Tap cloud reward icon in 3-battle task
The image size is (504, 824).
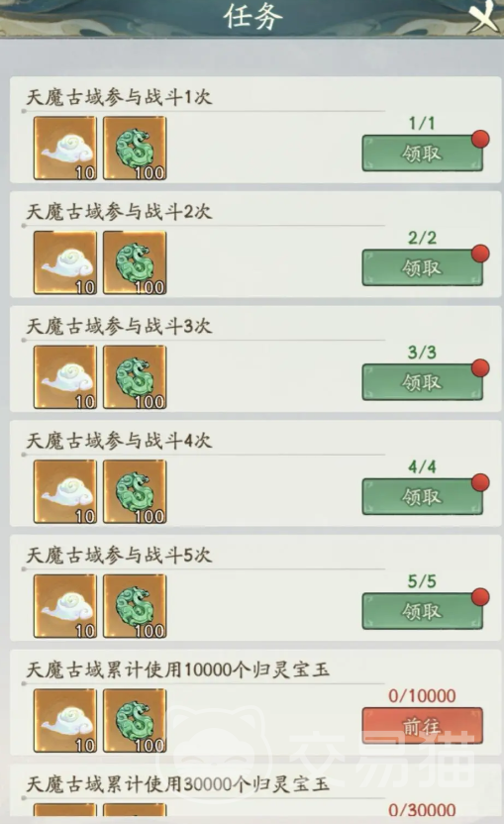(x=65, y=377)
